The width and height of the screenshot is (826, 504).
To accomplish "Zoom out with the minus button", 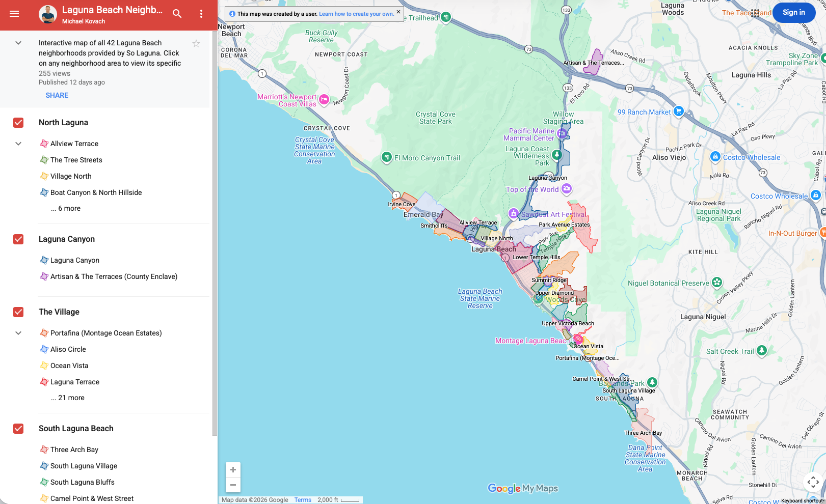I will 233,485.
